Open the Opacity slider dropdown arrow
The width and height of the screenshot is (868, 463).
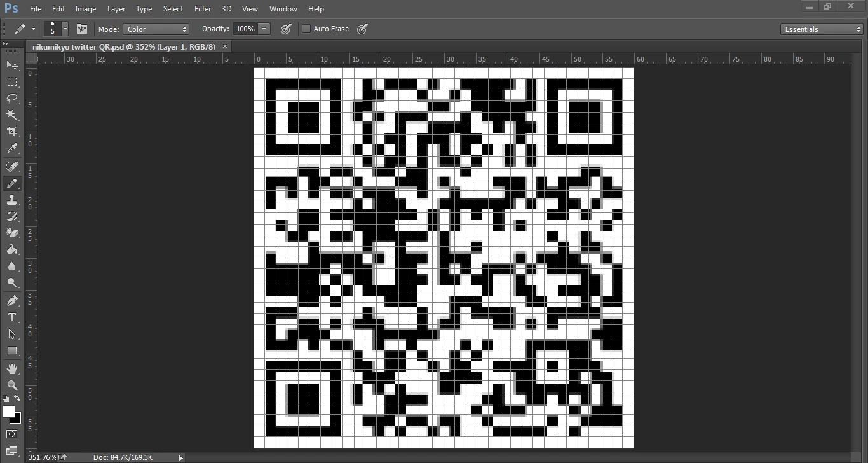pos(264,29)
